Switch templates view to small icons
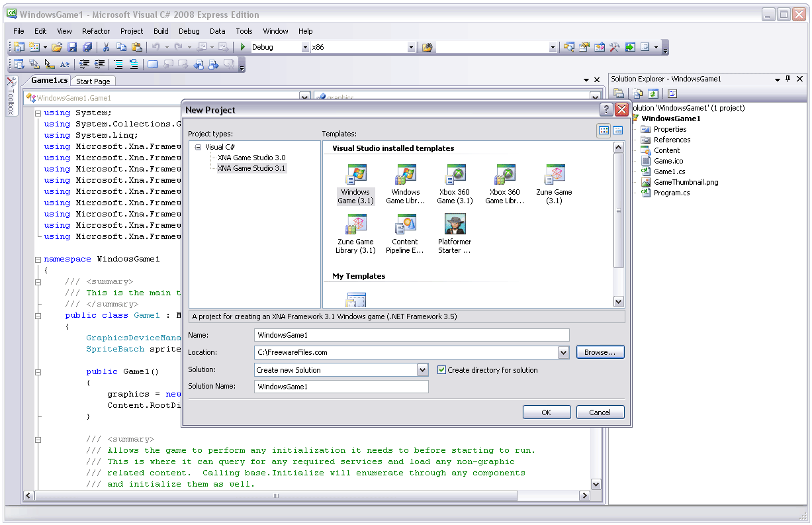This screenshot has height=525, width=812. pos(617,130)
